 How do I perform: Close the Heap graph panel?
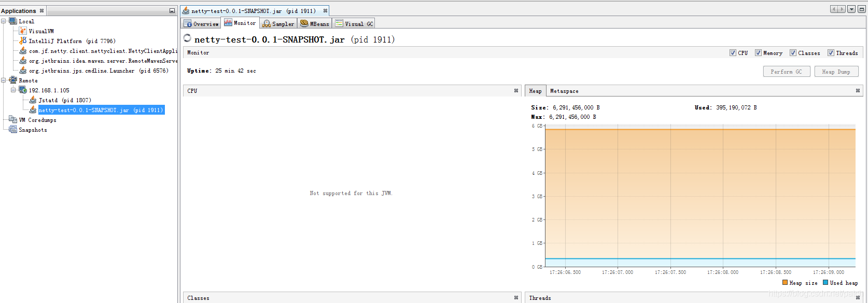point(858,91)
